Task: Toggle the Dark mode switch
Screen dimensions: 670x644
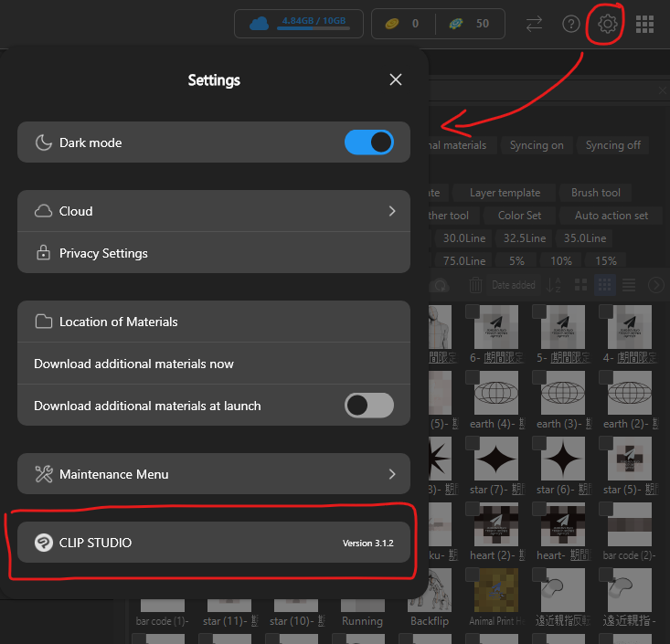Action: 369,143
